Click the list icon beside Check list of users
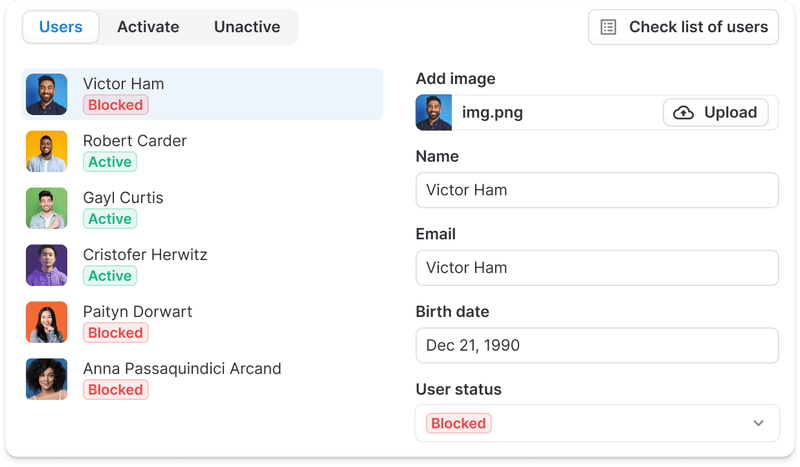This screenshot has height=467, width=800. [x=608, y=27]
